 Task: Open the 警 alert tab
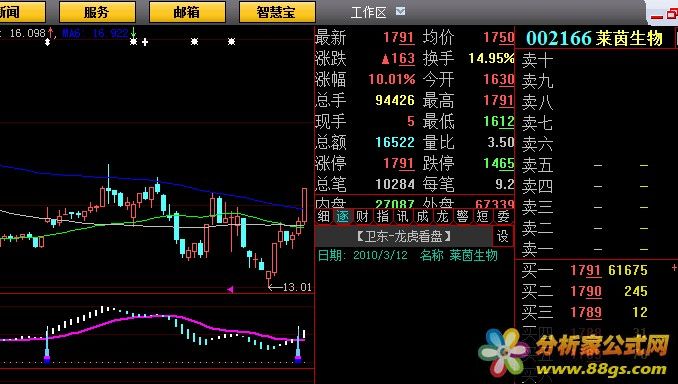pyautogui.click(x=462, y=216)
